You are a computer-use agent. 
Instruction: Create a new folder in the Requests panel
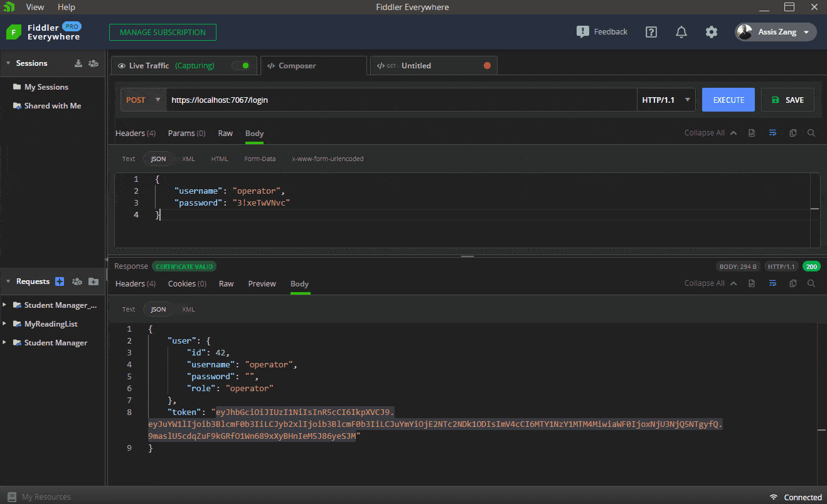[93, 281]
